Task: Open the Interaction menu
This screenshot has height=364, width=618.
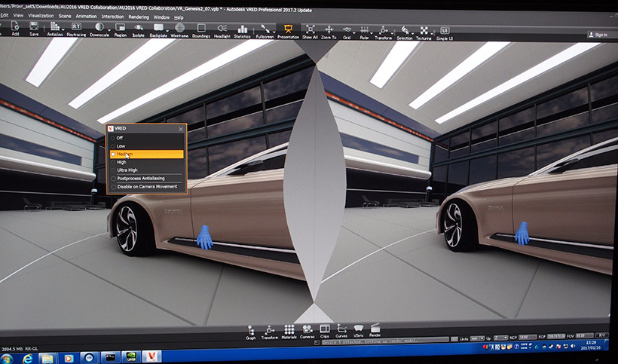Action: 112,17
